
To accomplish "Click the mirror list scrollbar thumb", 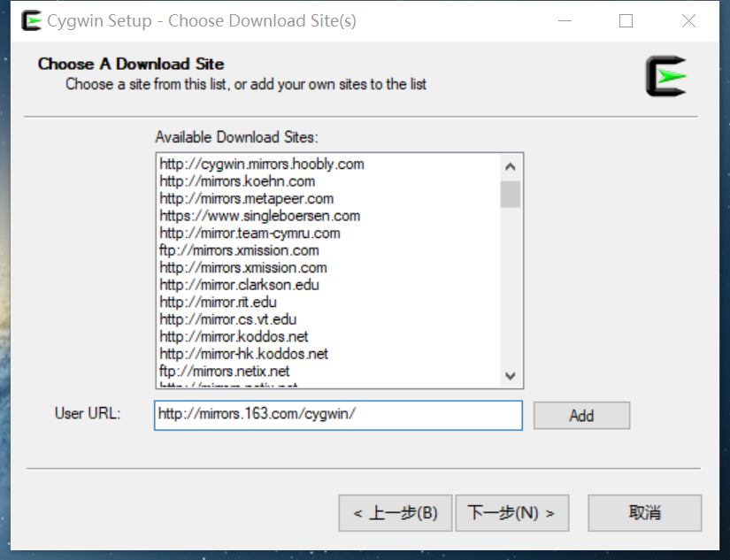I will pos(510,194).
